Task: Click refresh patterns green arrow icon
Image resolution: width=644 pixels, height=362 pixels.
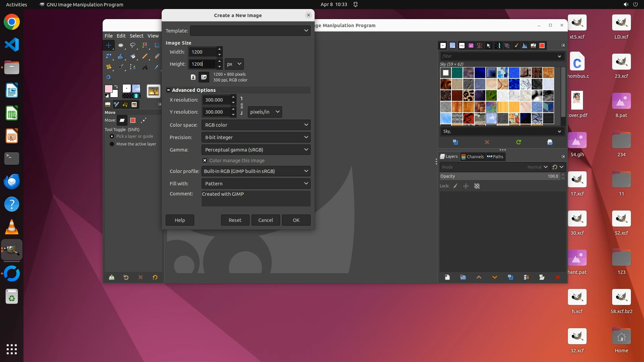Action: click(519, 142)
